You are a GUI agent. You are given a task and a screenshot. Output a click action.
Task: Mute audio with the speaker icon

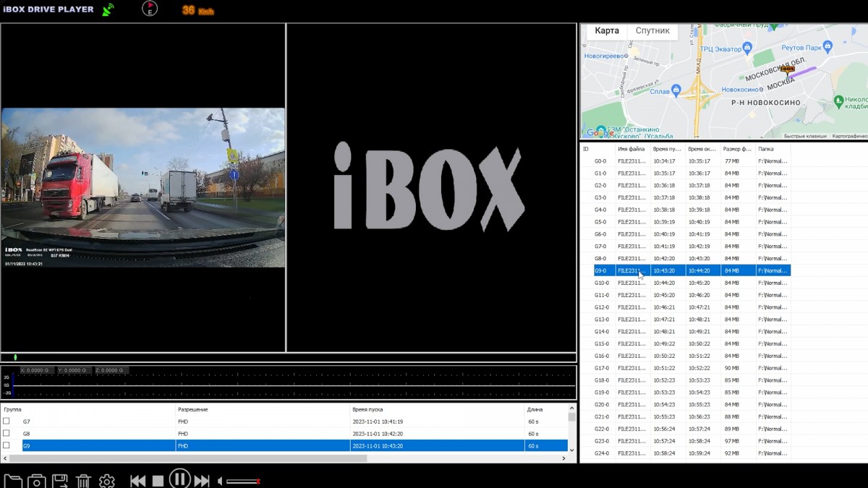pos(221,481)
